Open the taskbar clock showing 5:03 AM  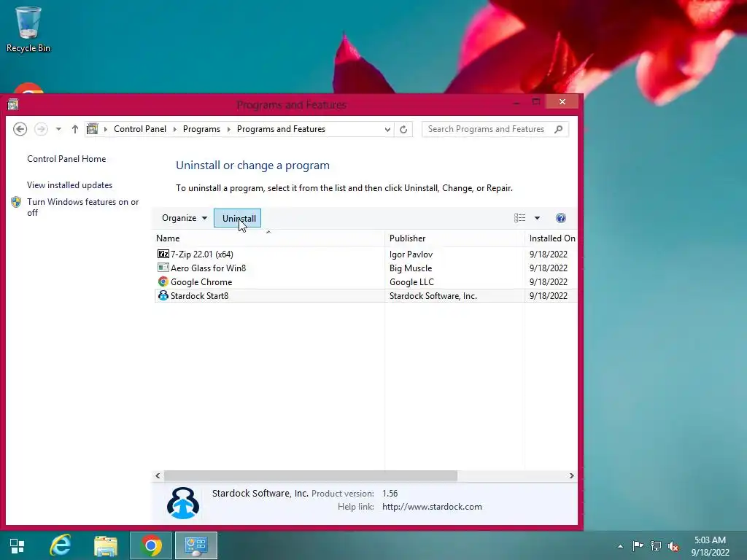(710, 546)
